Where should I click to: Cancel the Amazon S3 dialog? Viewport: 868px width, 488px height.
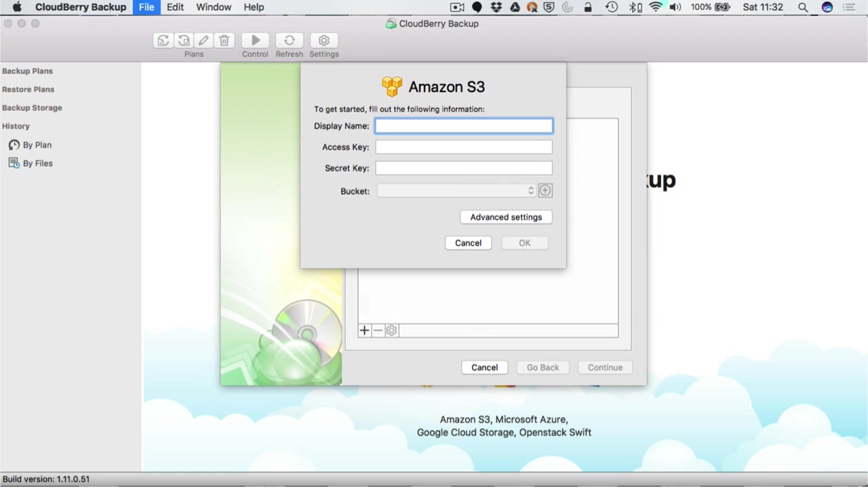click(x=468, y=243)
